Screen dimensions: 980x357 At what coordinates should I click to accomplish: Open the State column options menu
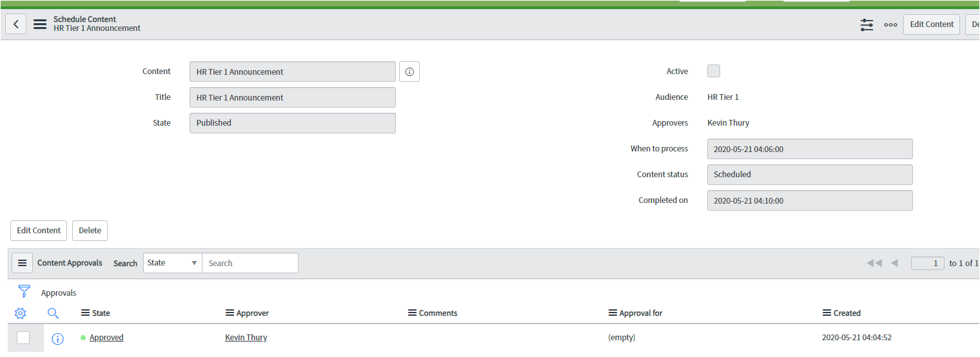coord(85,313)
